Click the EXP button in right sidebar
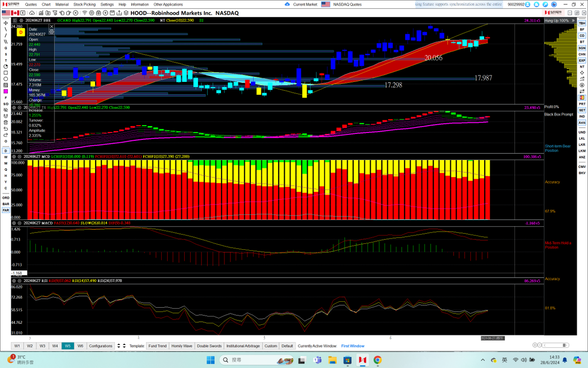The width and height of the screenshot is (588, 368). [x=582, y=60]
